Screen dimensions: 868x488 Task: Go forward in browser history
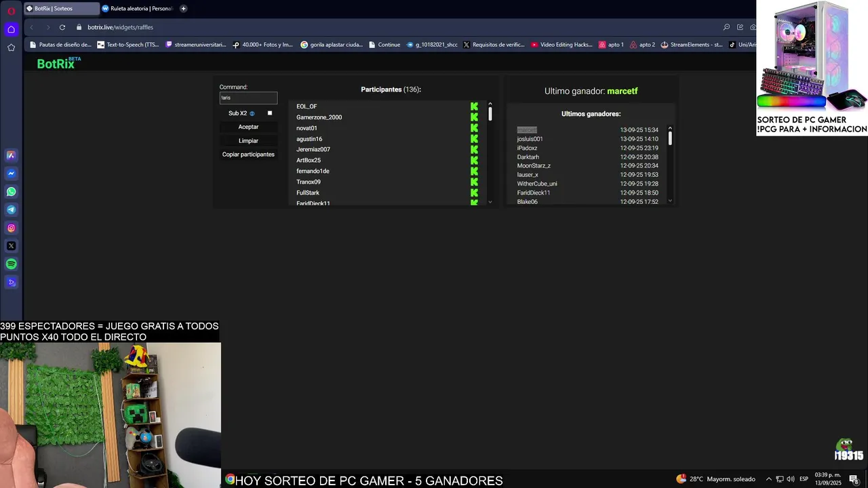47,27
